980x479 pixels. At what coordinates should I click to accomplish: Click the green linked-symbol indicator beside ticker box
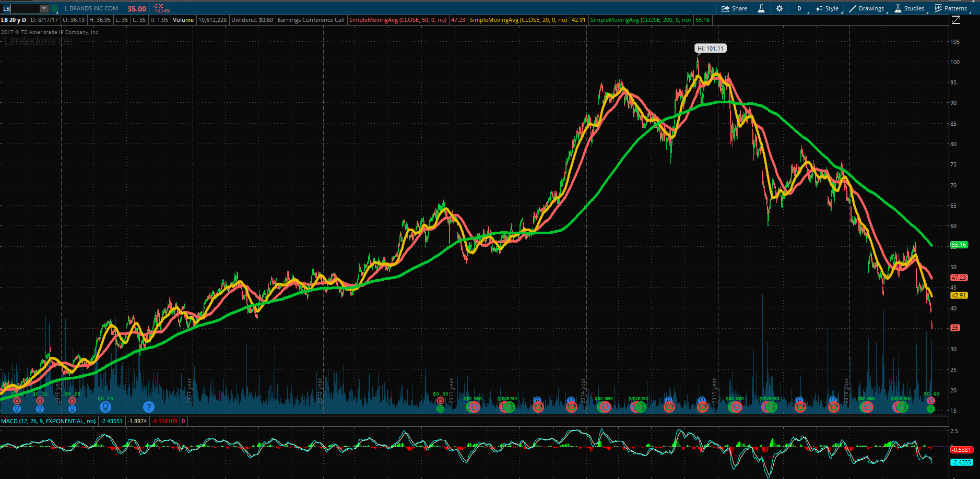click(x=54, y=8)
